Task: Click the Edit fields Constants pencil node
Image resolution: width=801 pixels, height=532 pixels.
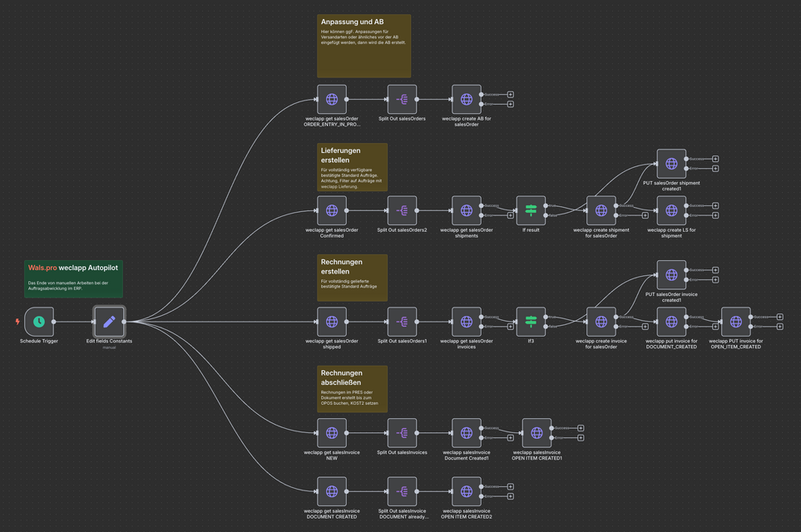Action: click(x=109, y=322)
